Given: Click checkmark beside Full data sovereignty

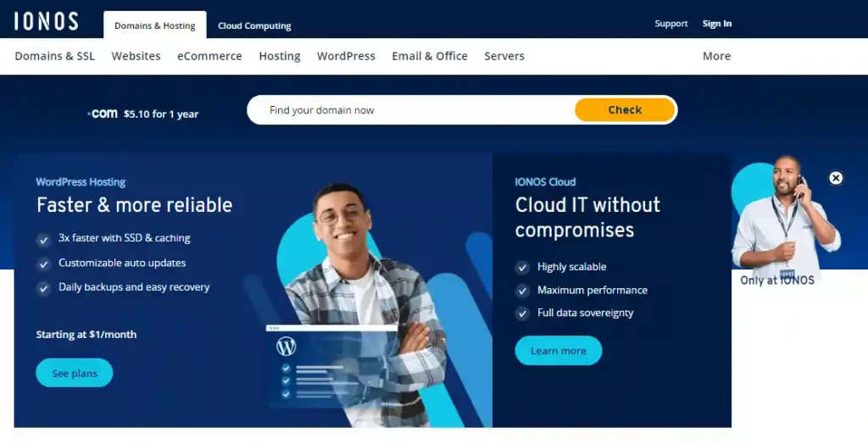Looking at the screenshot, I should (x=522, y=314).
